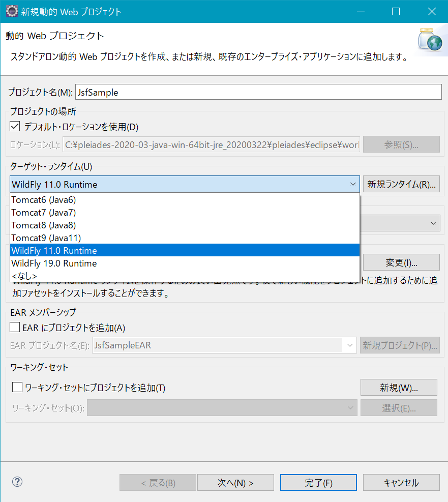
Task: Enable EAR にプロジェクトを追加 checkbox
Action: tap(15, 327)
